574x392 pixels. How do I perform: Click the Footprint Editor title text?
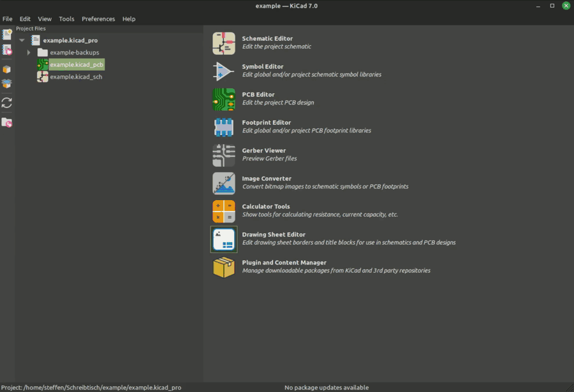[x=266, y=122]
